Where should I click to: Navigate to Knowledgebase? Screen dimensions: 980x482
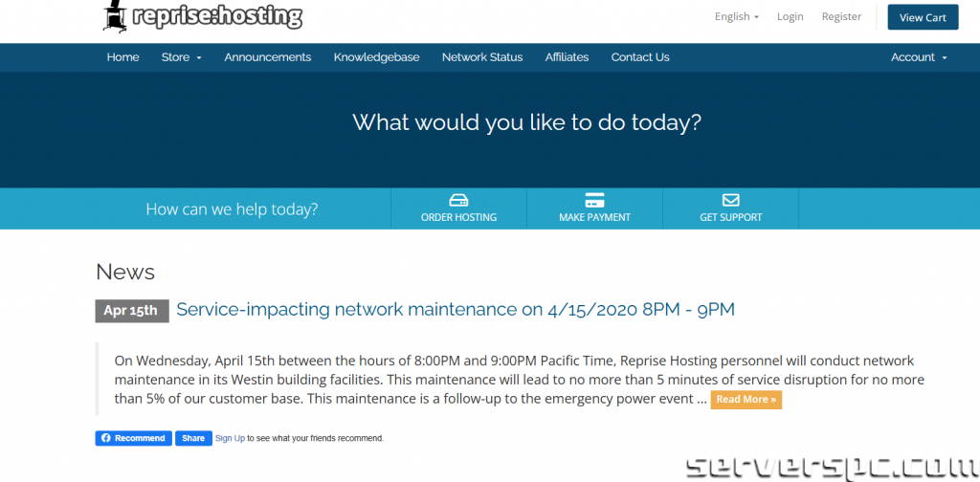click(376, 57)
